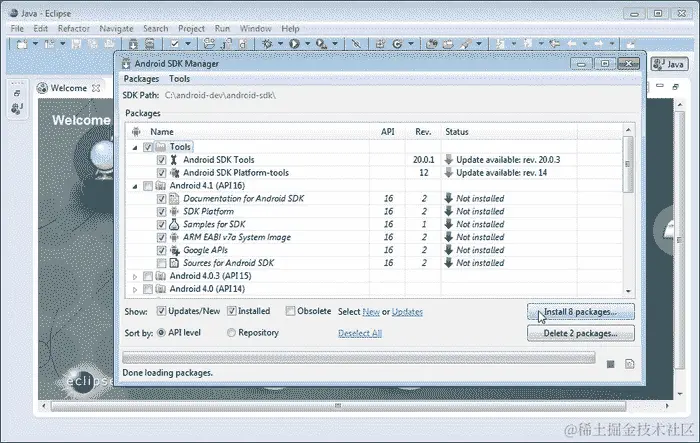
Task: Click the packages list vertical scrollbar thumb
Action: [628, 164]
